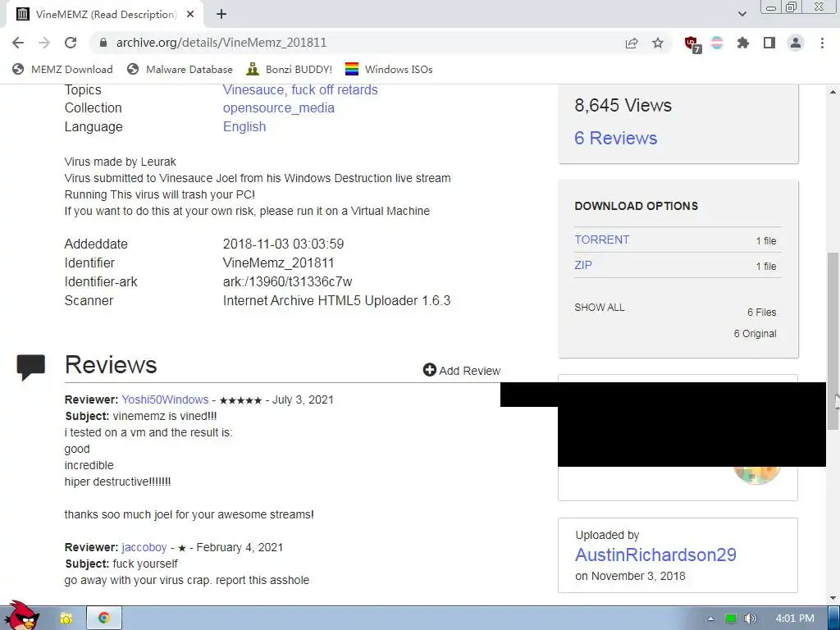Screen dimensions: 840x630
Task: Click the Reviews speech bubble icon
Action: pyautogui.click(x=31, y=367)
